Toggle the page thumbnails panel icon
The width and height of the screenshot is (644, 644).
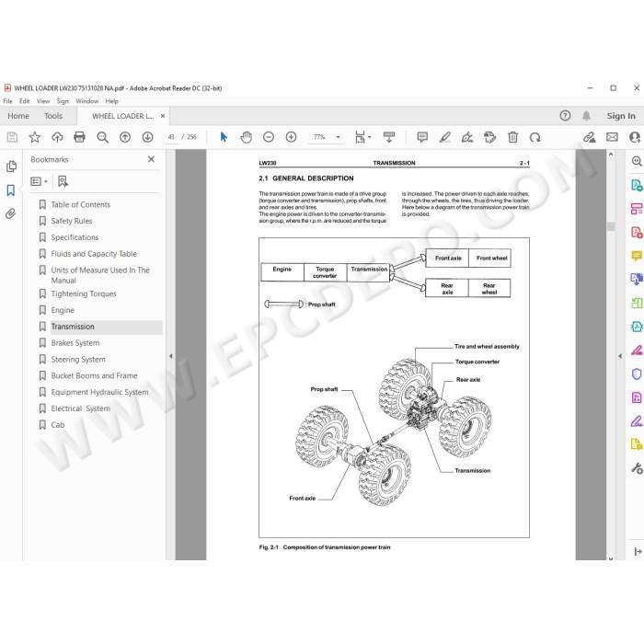tap(11, 167)
